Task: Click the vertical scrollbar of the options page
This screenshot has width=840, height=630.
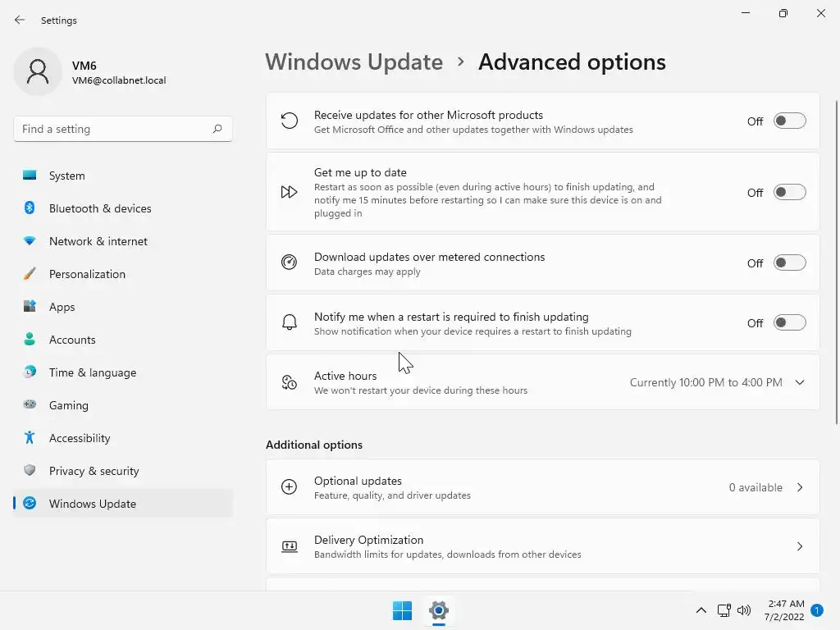Action: point(836,262)
